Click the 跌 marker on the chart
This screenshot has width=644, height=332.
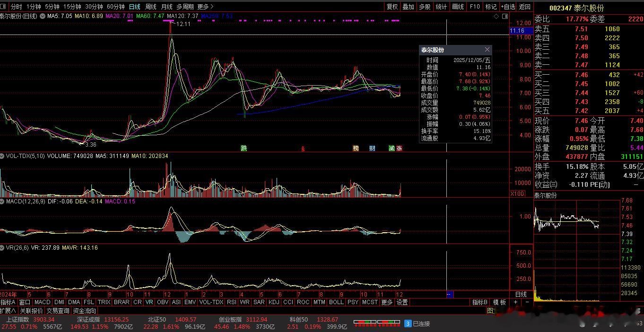click(x=244, y=148)
